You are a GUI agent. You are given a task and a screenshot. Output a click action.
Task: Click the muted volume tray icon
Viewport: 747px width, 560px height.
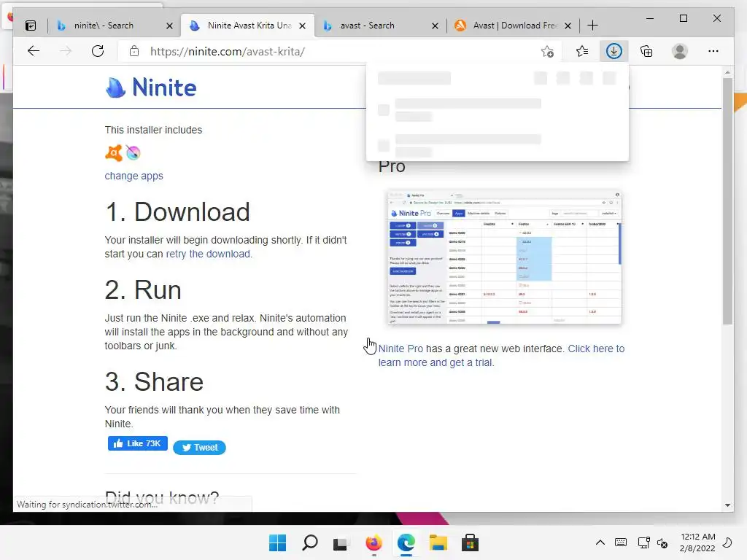click(x=662, y=542)
